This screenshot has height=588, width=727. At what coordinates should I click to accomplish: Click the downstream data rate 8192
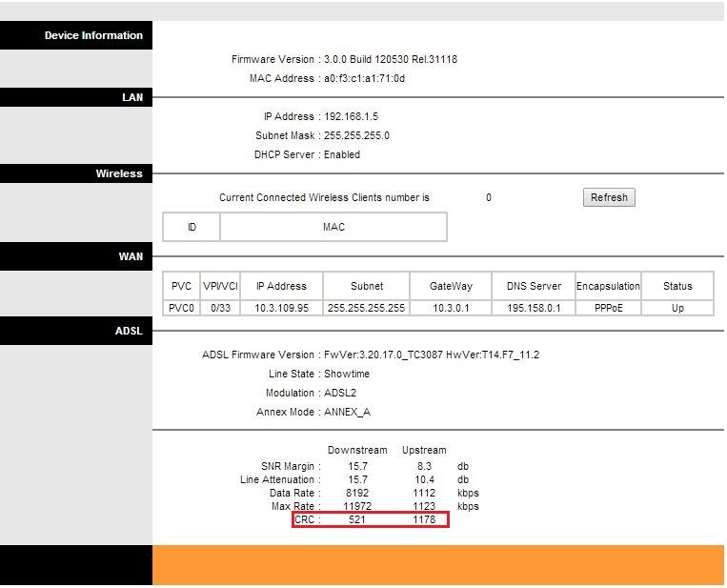coord(356,493)
